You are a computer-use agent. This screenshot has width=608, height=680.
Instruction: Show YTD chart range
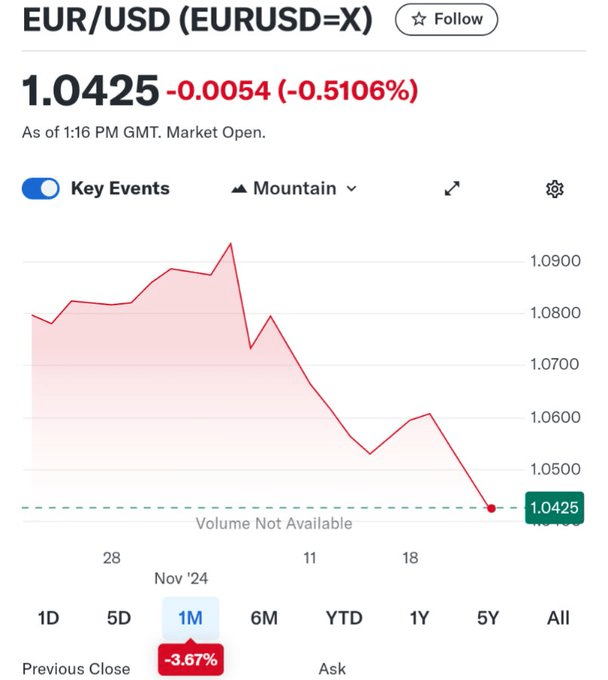point(344,618)
